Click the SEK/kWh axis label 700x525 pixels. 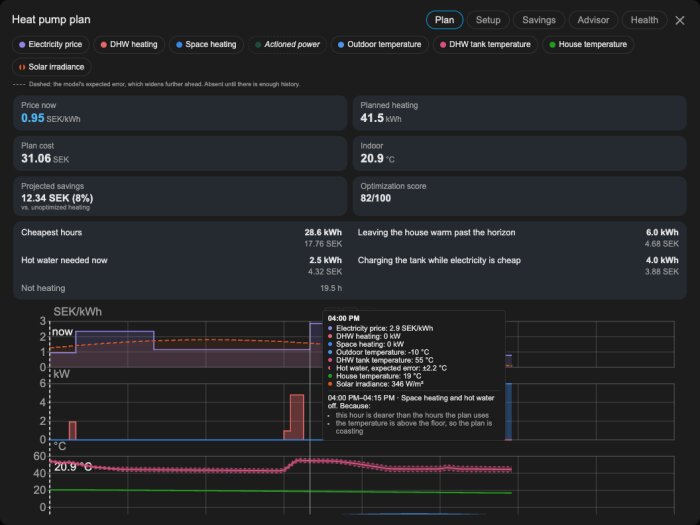tap(77, 312)
